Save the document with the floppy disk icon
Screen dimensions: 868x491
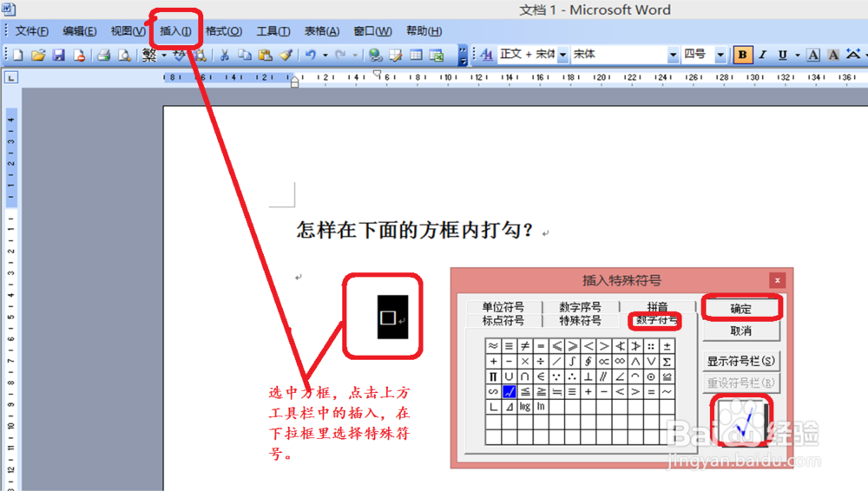click(59, 55)
